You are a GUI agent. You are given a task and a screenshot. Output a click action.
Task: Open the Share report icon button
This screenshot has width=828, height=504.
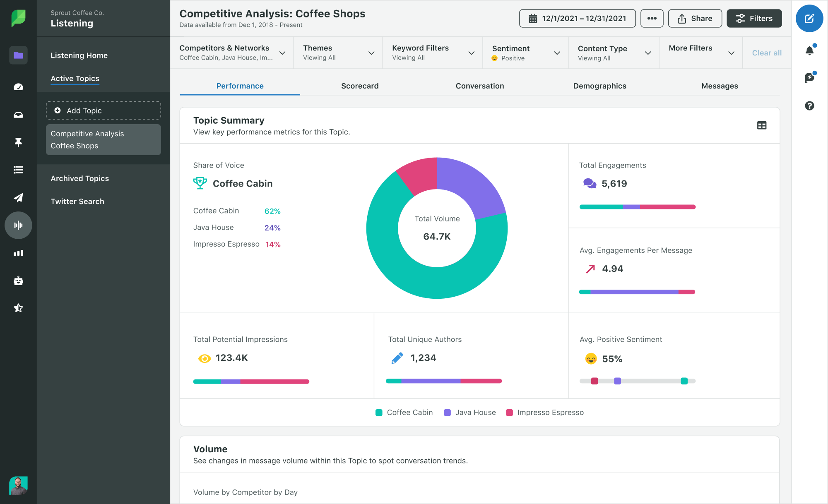[x=695, y=19]
